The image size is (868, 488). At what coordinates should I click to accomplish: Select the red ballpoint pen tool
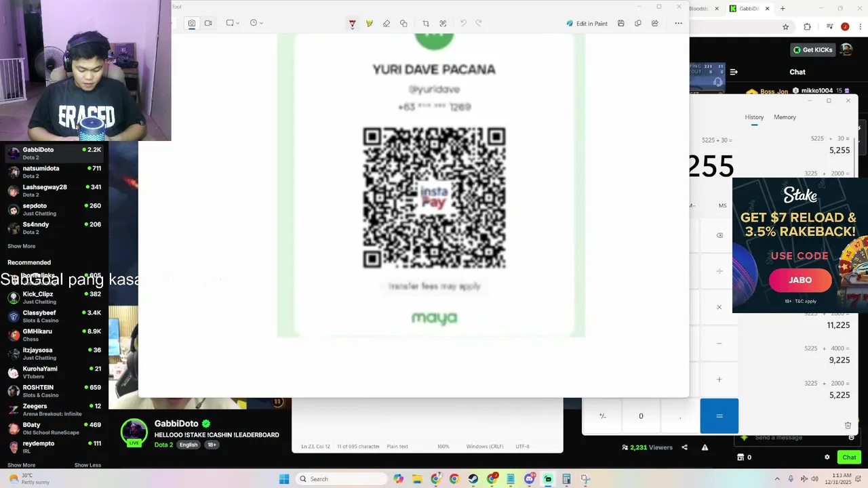click(x=352, y=24)
